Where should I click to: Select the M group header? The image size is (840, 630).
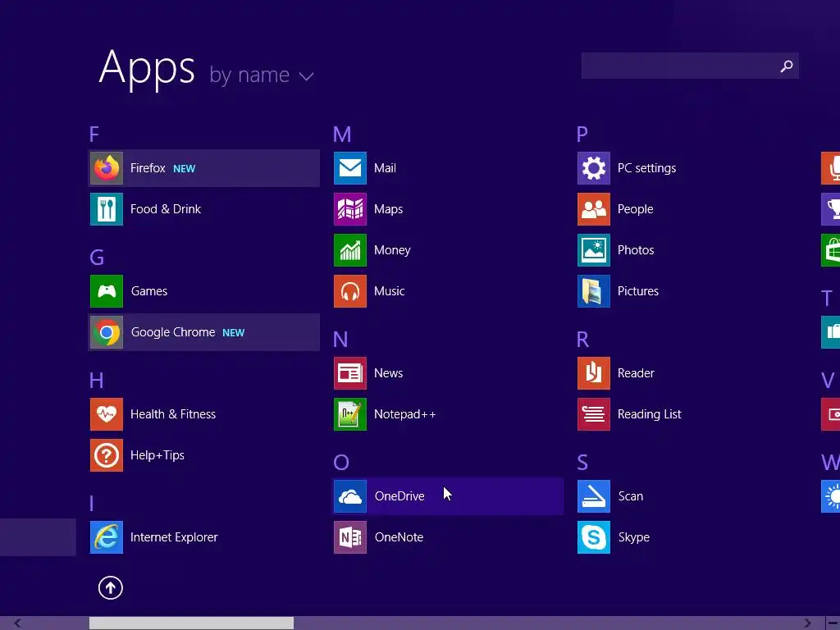click(x=342, y=134)
